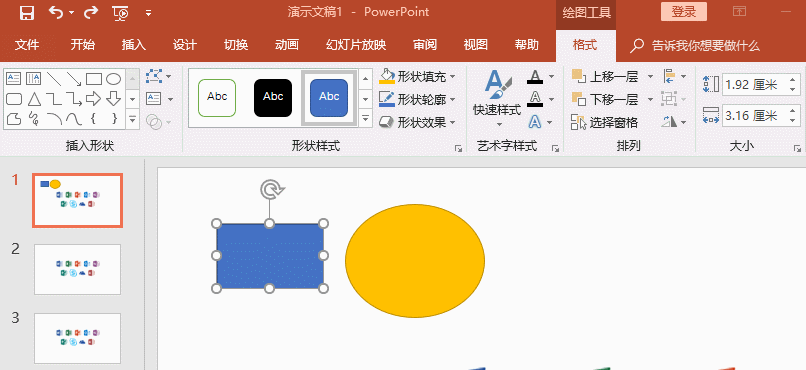Undo the last action
806x370 pixels.
point(56,12)
